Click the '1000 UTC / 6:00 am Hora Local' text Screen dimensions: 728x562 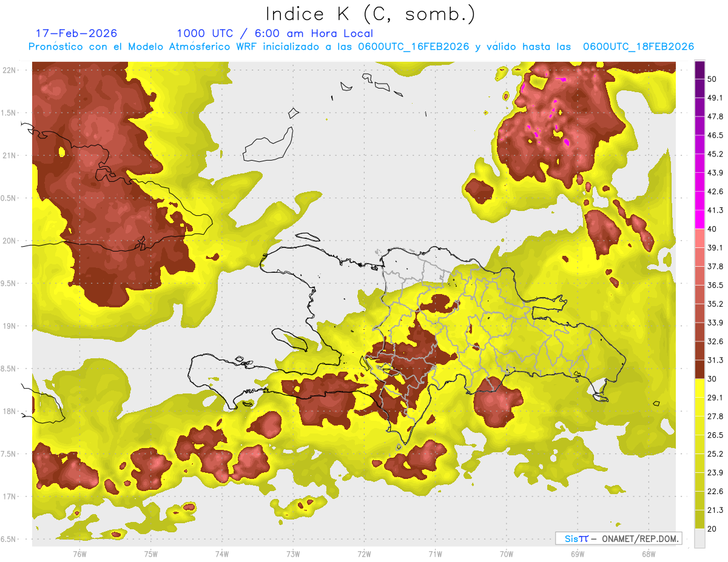[x=275, y=33]
